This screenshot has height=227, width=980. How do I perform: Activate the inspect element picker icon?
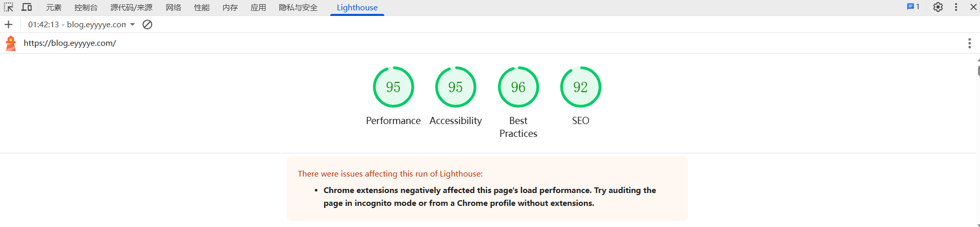[9, 7]
